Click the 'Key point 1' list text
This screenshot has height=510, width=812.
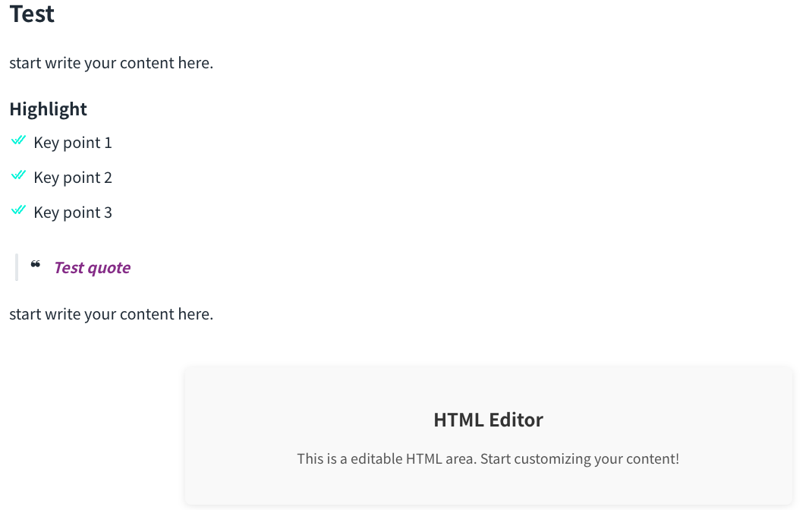[73, 143]
